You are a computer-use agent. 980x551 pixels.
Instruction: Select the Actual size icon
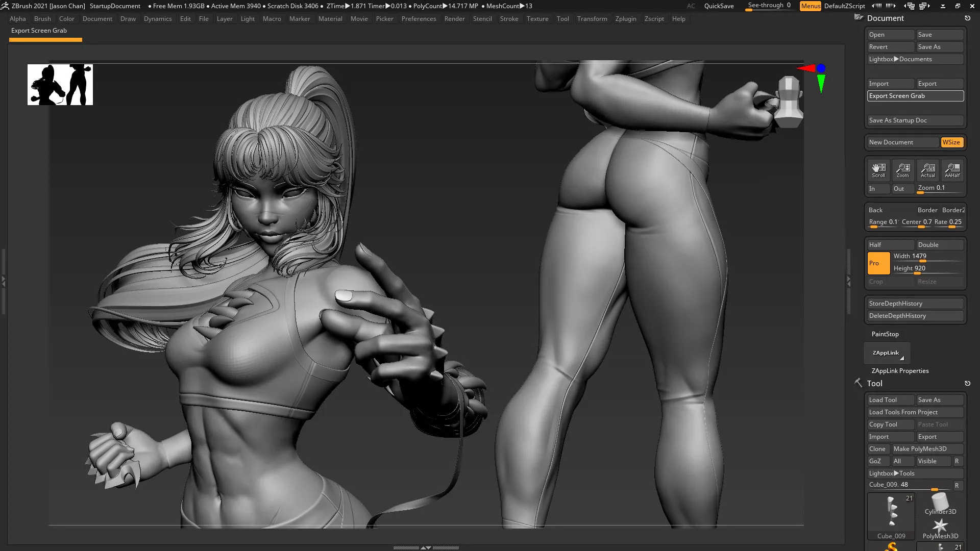click(x=927, y=170)
